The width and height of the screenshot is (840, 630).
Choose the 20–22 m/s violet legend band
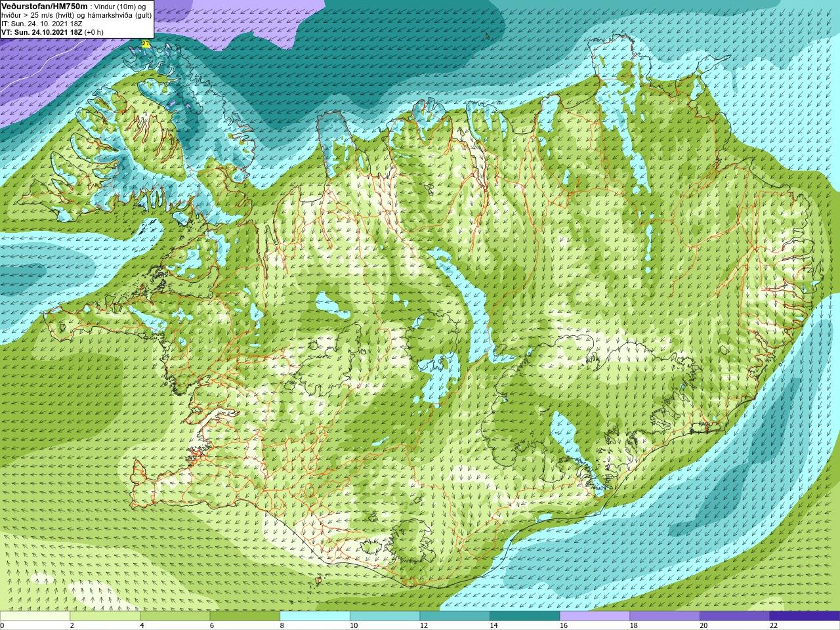click(734, 616)
